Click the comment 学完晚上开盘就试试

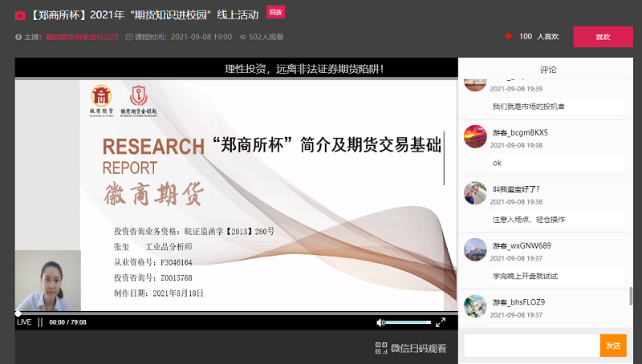point(525,276)
